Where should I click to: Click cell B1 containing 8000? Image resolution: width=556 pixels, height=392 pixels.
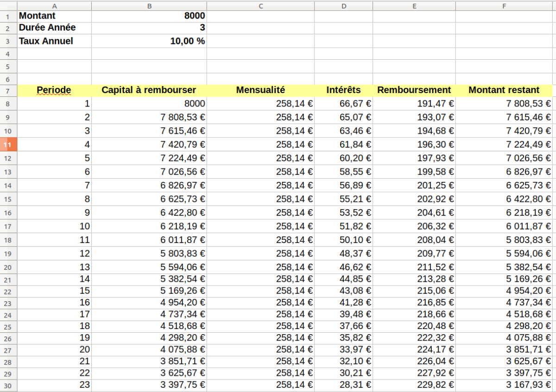point(149,16)
